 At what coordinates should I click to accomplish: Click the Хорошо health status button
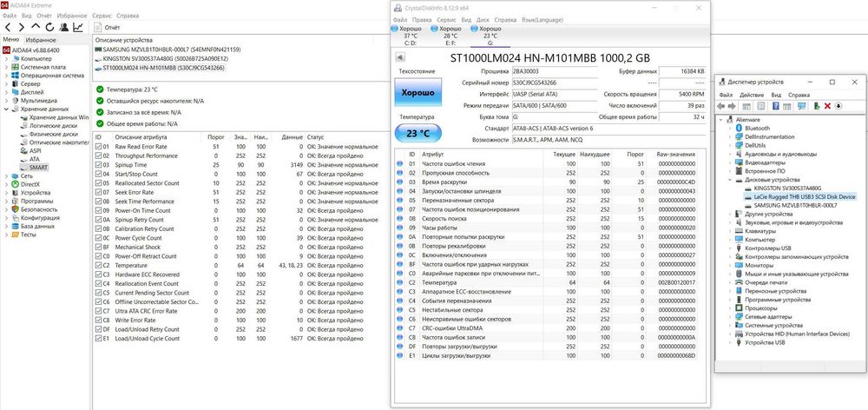(418, 93)
